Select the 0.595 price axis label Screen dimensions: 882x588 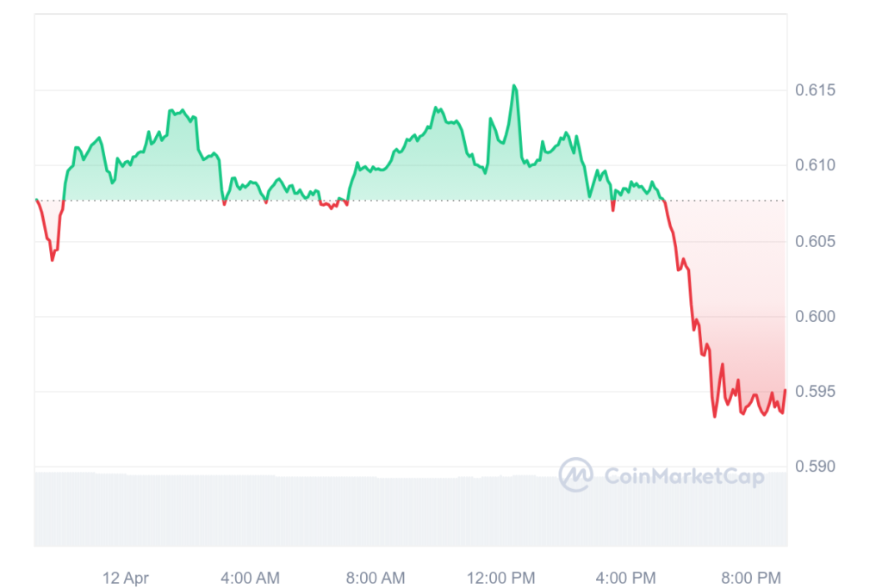click(x=815, y=391)
